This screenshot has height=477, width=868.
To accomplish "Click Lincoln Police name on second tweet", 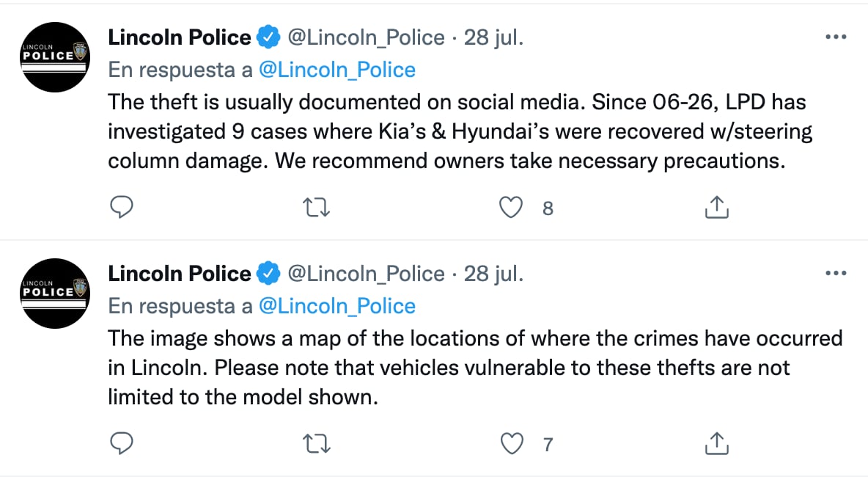I will pos(180,274).
